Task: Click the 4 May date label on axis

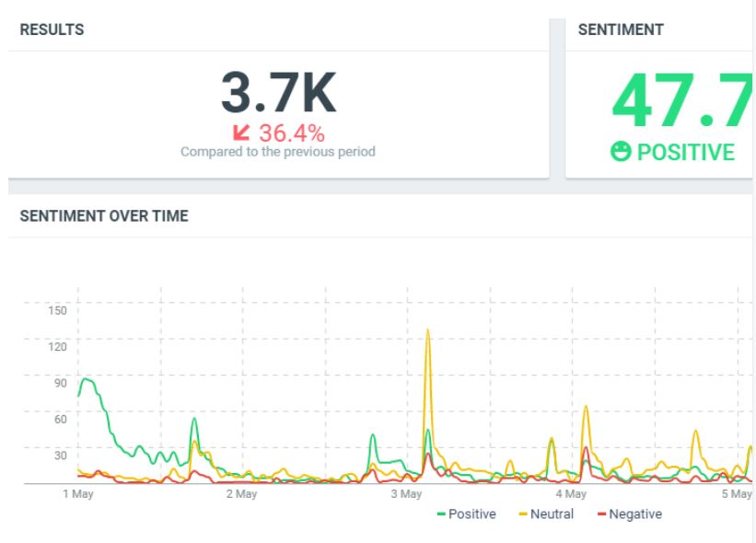Action: (x=571, y=494)
